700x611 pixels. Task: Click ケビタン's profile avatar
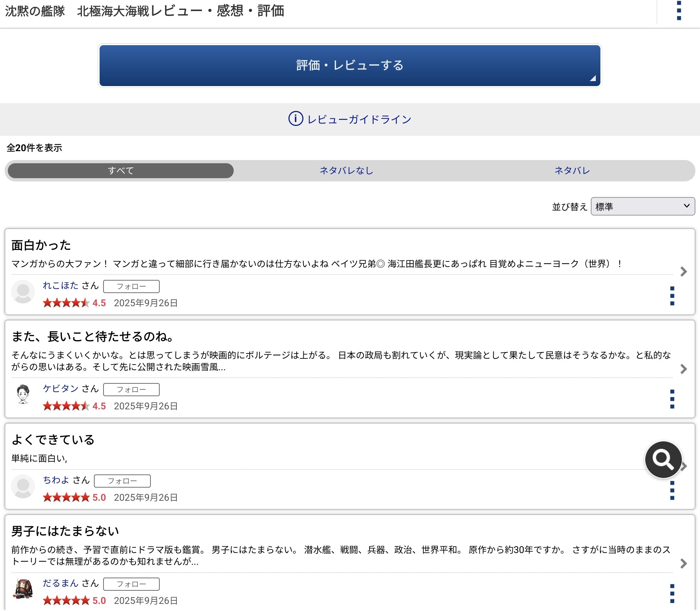(23, 394)
